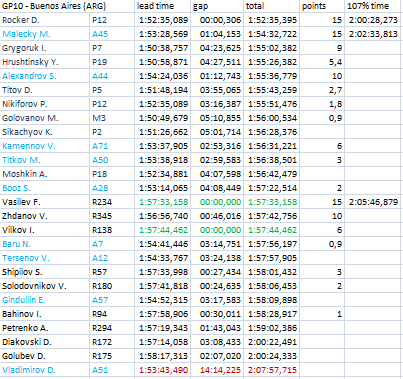Select the 'GP10 - Buenos Aires (ARG)' header cell

coord(54,6)
